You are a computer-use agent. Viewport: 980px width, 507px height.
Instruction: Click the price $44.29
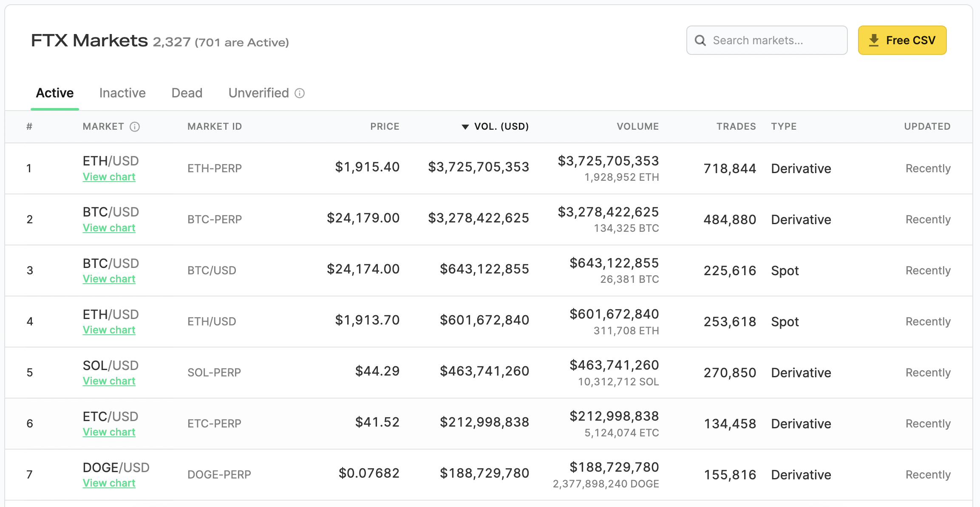point(377,371)
